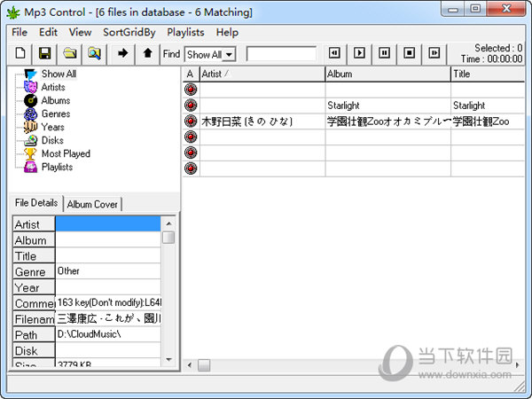Click the Album value field in details
Screen dimensions: 532x399
pyautogui.click(x=108, y=240)
